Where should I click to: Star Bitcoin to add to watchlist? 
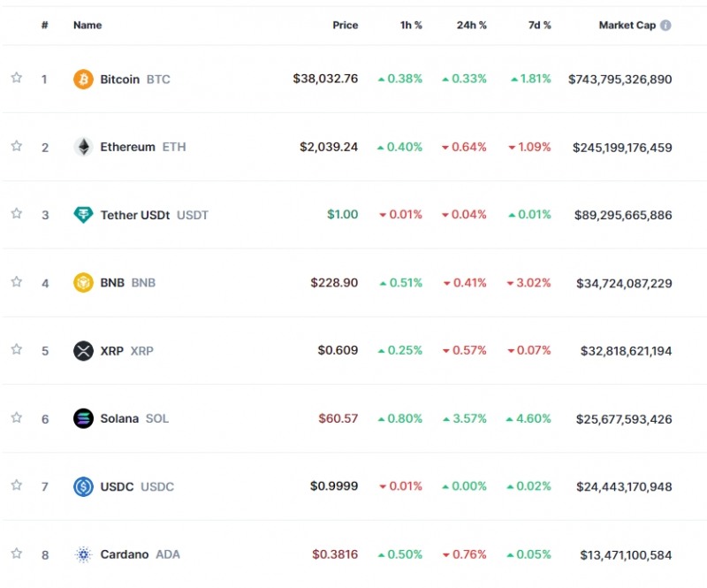[x=16, y=78]
